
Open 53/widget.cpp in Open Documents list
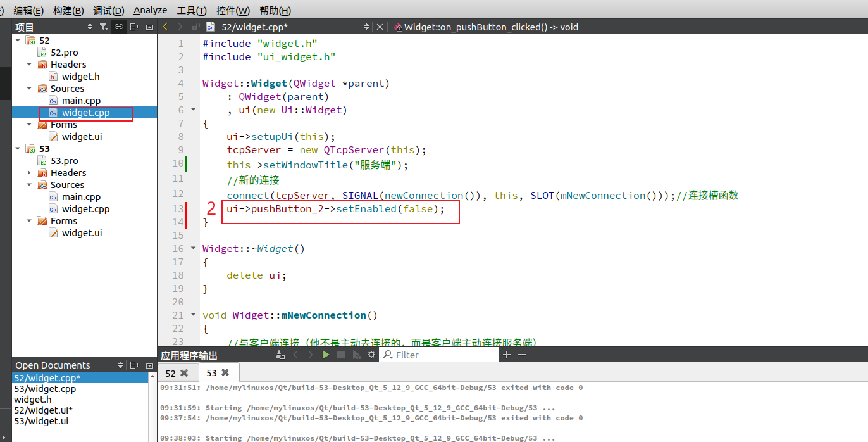tap(45, 389)
